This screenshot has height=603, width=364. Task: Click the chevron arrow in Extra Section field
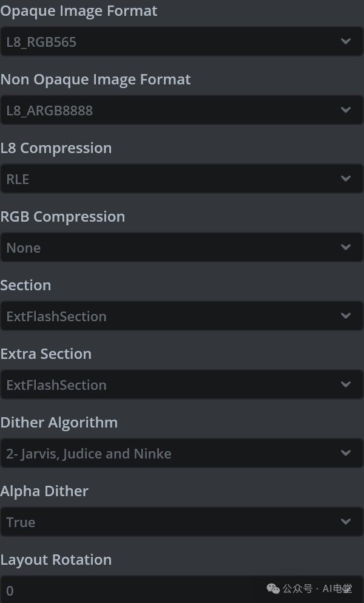[346, 385]
